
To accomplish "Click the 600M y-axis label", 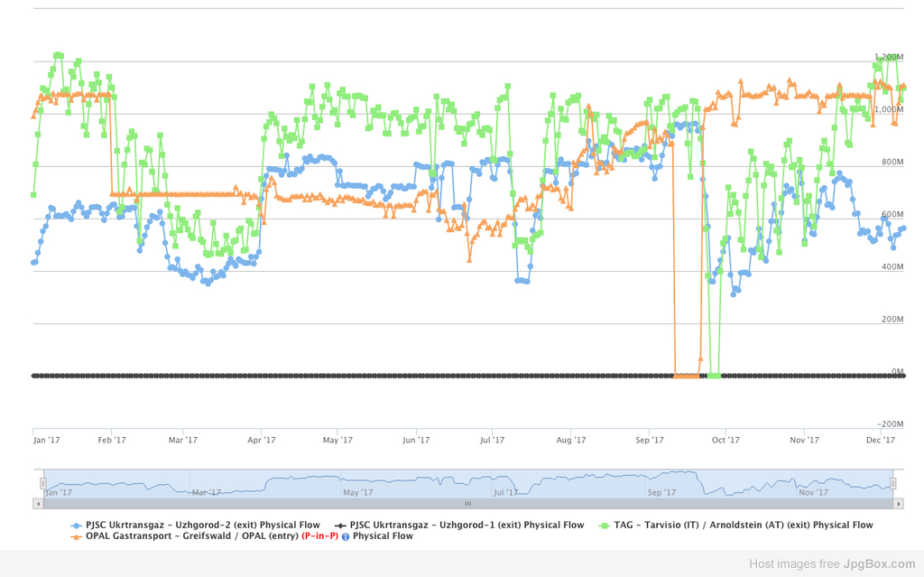I will [x=892, y=215].
